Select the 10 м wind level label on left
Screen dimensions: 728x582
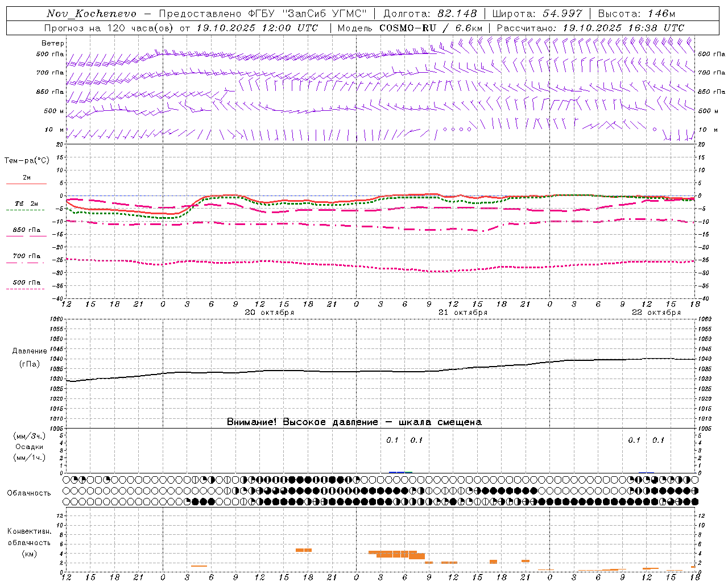(x=55, y=130)
